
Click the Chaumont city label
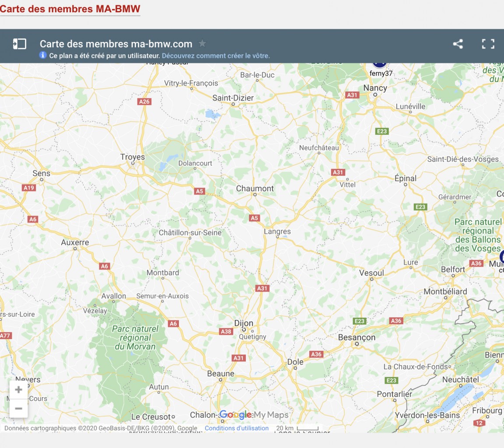(255, 188)
